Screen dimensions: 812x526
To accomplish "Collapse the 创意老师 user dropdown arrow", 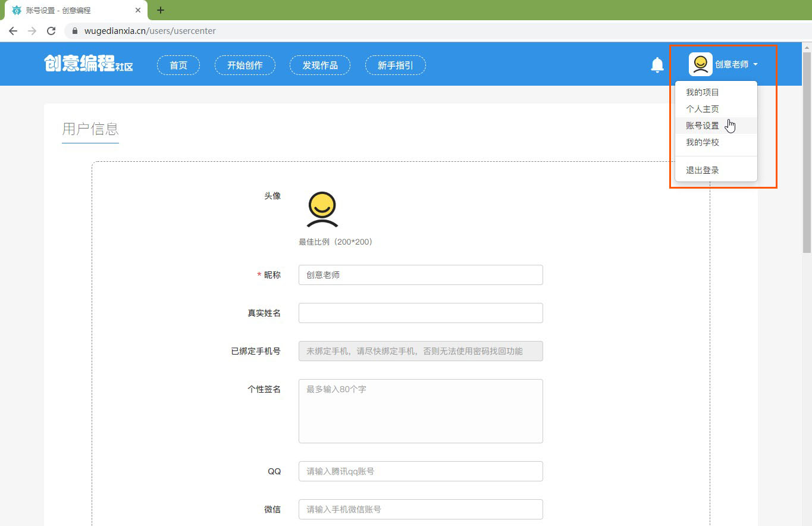I will (x=755, y=64).
